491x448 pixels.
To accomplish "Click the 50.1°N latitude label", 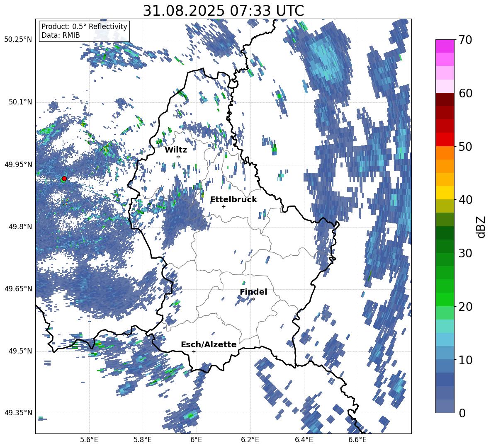I will pos(20,102).
